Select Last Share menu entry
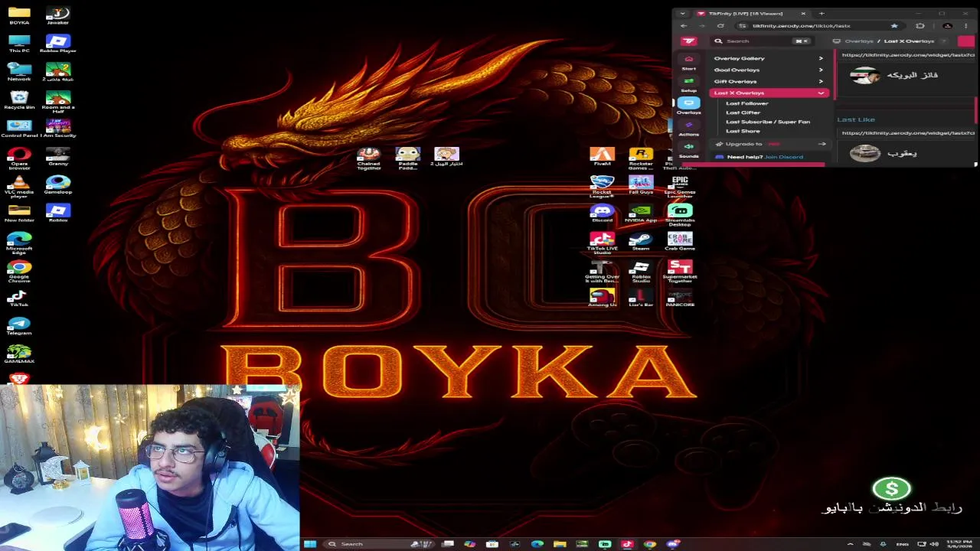Image resolution: width=980 pixels, height=551 pixels. 743,131
